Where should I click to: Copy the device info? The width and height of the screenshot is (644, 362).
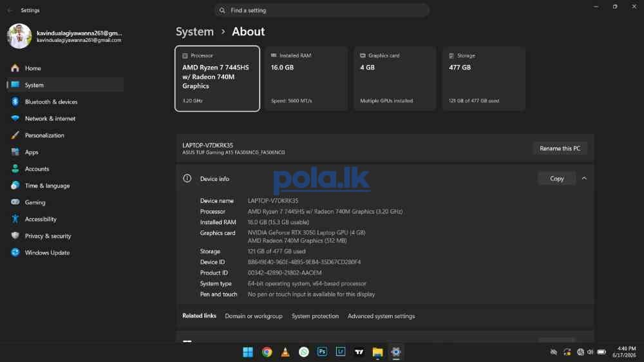pos(556,178)
